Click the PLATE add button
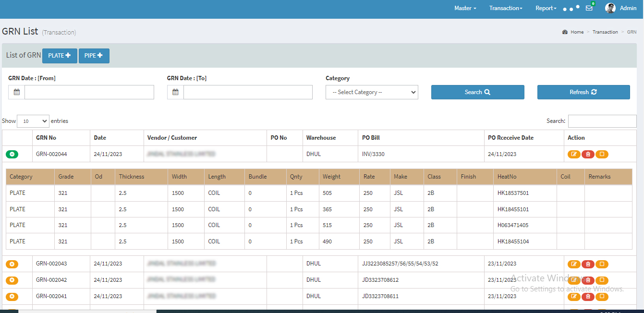Viewport: 644px width, 313px height. tap(60, 56)
